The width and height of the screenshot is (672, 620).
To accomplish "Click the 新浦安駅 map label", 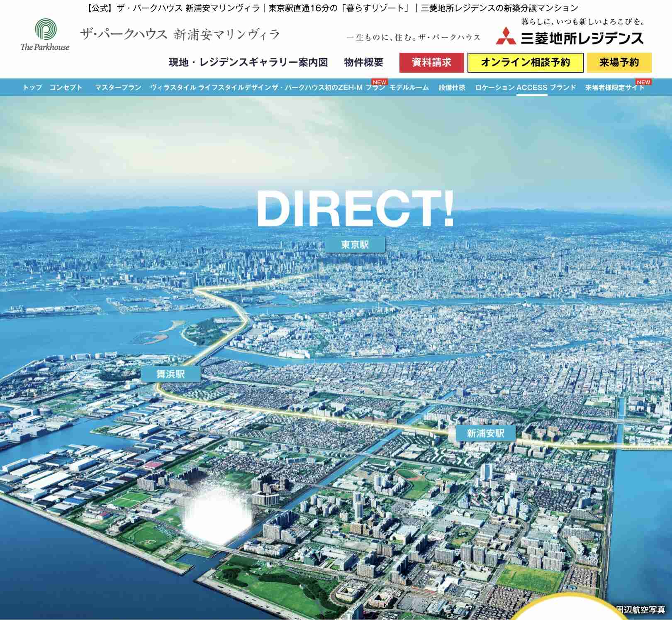I will pyautogui.click(x=486, y=433).
